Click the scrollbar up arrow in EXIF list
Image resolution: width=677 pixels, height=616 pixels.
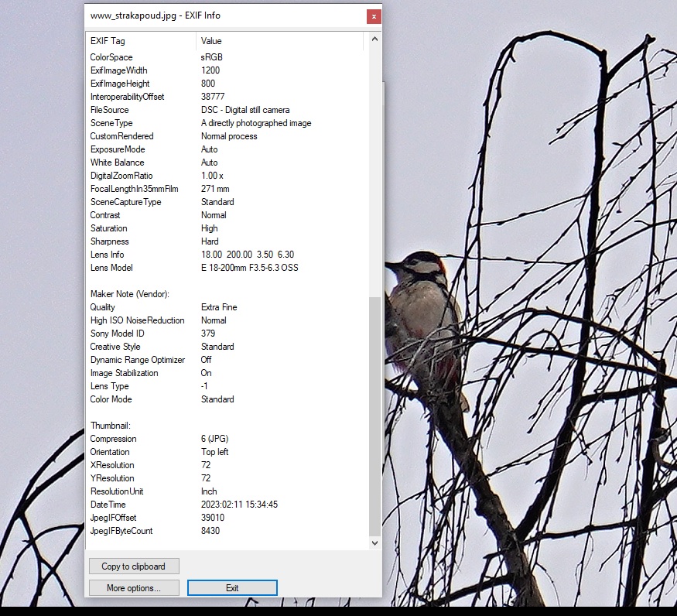[375, 39]
